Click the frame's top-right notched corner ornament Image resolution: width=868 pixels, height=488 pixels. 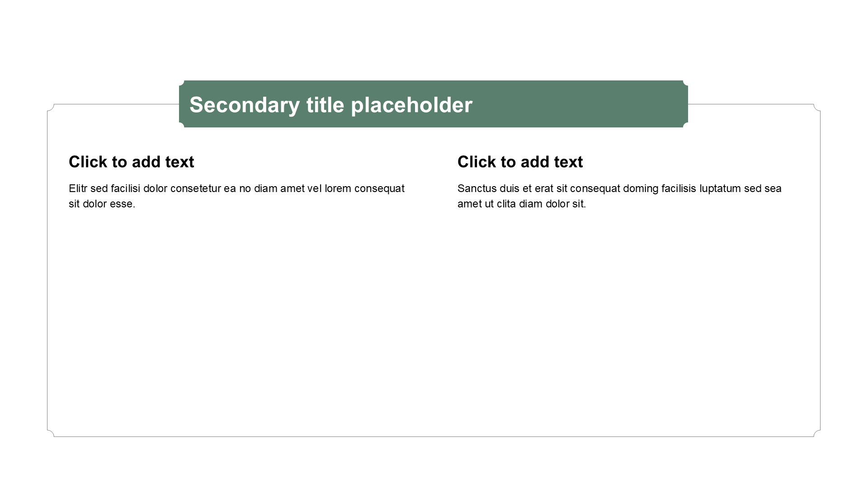click(x=817, y=108)
